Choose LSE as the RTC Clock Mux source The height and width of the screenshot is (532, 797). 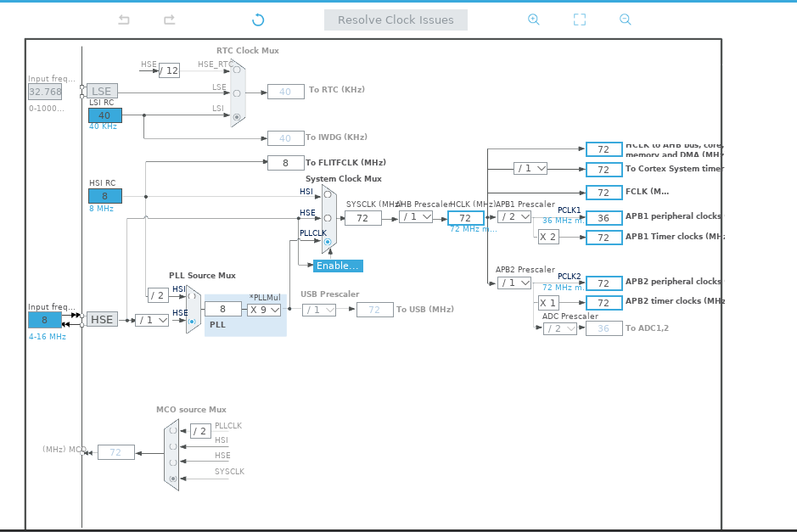click(237, 92)
